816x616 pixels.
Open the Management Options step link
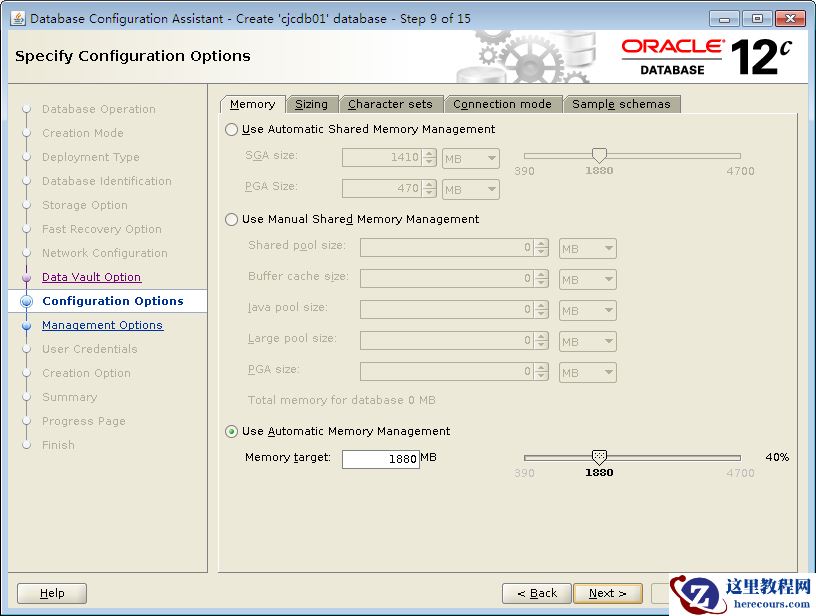point(102,325)
